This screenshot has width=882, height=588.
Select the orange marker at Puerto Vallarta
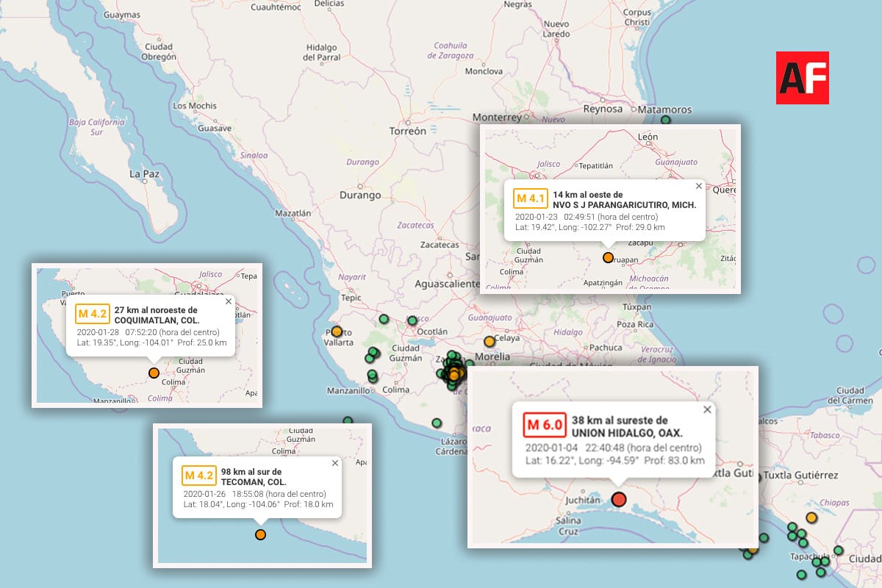click(x=337, y=331)
